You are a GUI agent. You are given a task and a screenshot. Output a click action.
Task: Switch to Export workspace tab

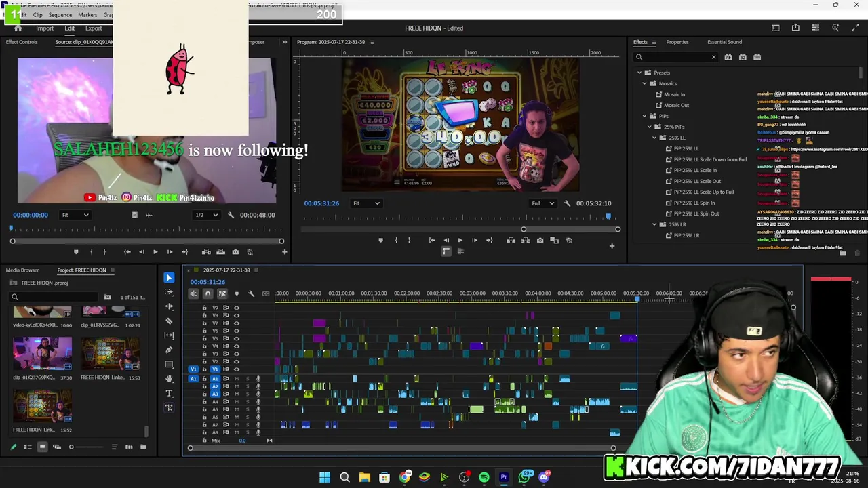coord(94,28)
